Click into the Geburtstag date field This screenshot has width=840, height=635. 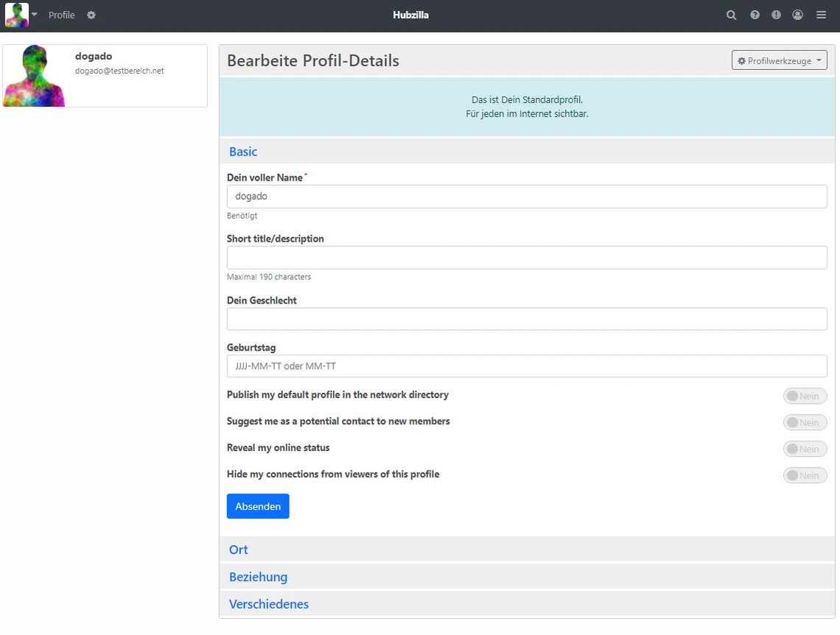(526, 366)
